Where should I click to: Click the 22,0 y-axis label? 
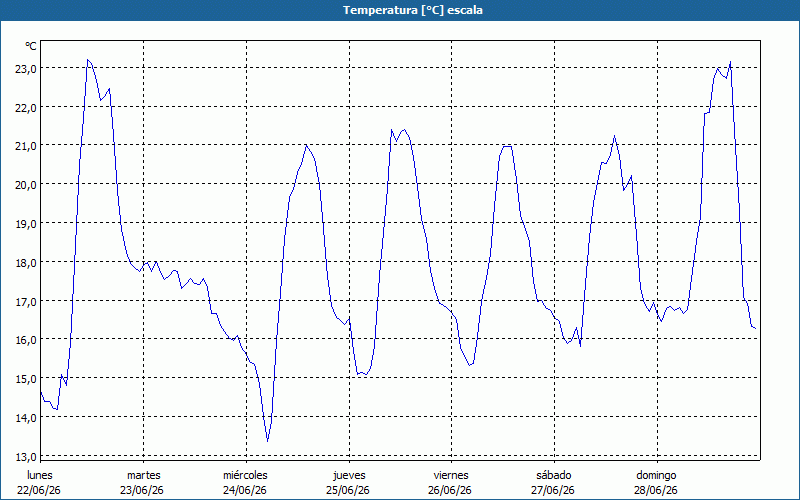click(25, 107)
